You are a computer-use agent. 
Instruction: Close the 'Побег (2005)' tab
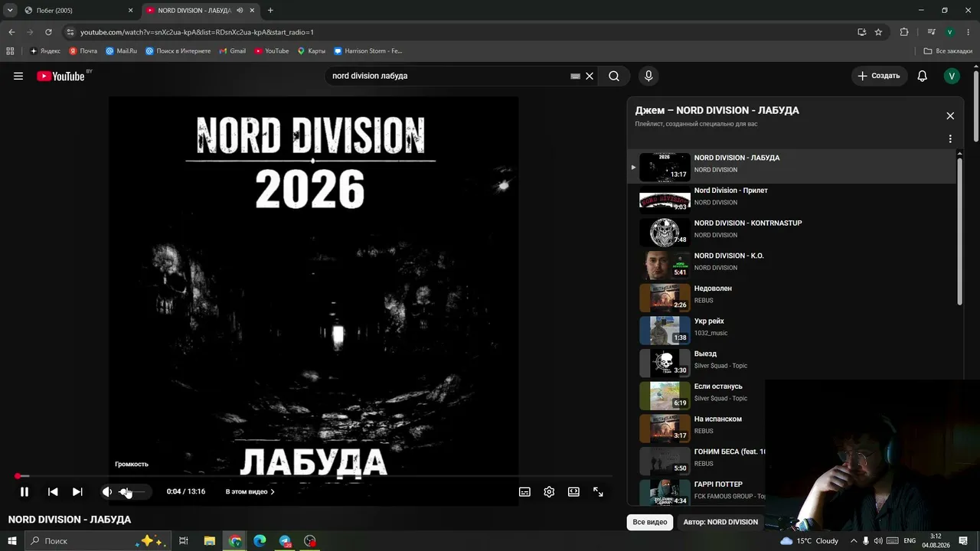pos(130,11)
